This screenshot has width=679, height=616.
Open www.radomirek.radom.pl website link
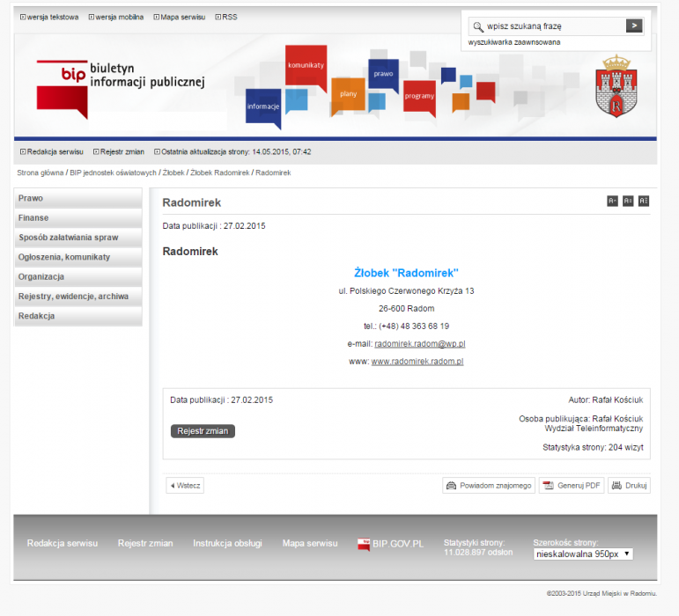(x=417, y=362)
